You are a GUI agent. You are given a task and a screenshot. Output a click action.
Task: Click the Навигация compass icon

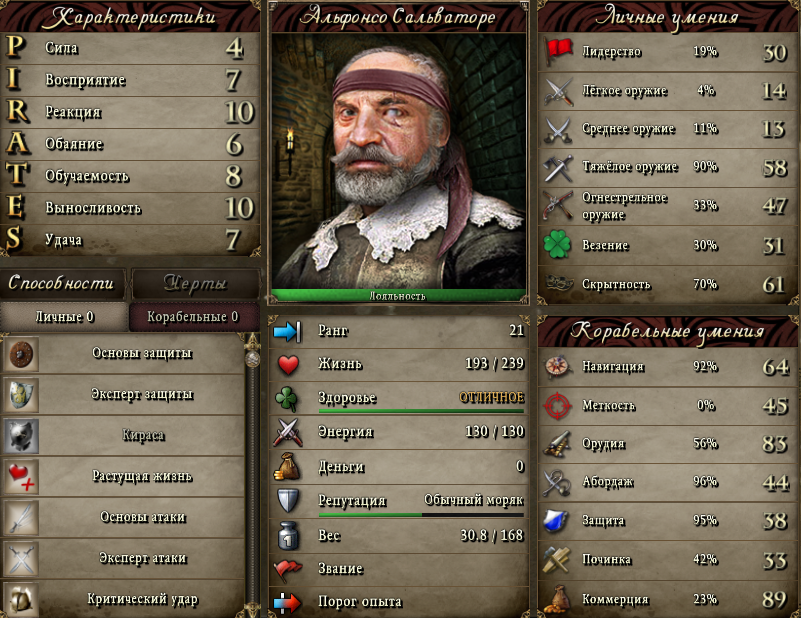[557, 366]
